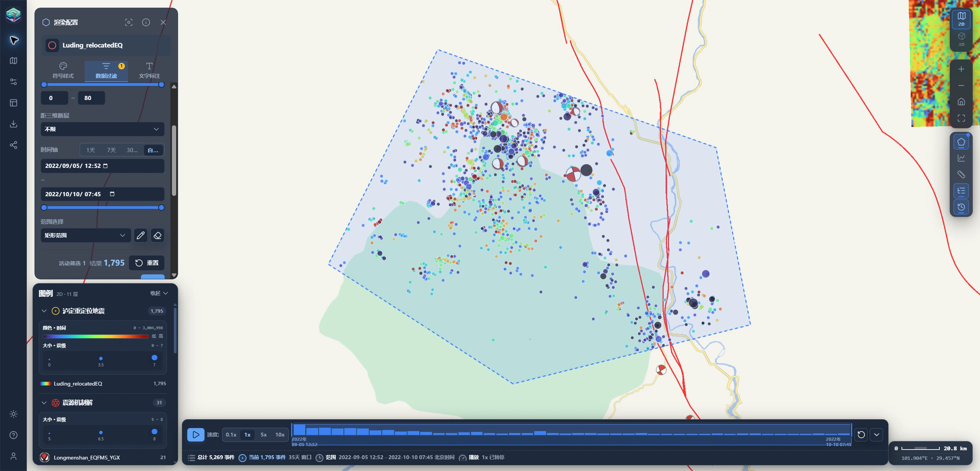The height and width of the screenshot is (471, 980).
Task: Toggle theme with the sun icon
Action: coord(13,414)
